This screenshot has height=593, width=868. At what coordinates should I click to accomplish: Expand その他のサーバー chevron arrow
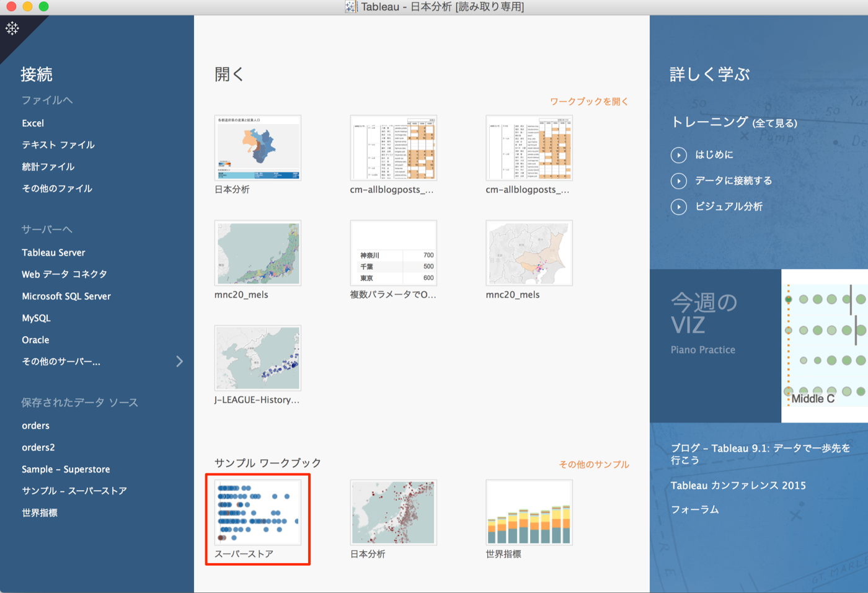click(179, 362)
